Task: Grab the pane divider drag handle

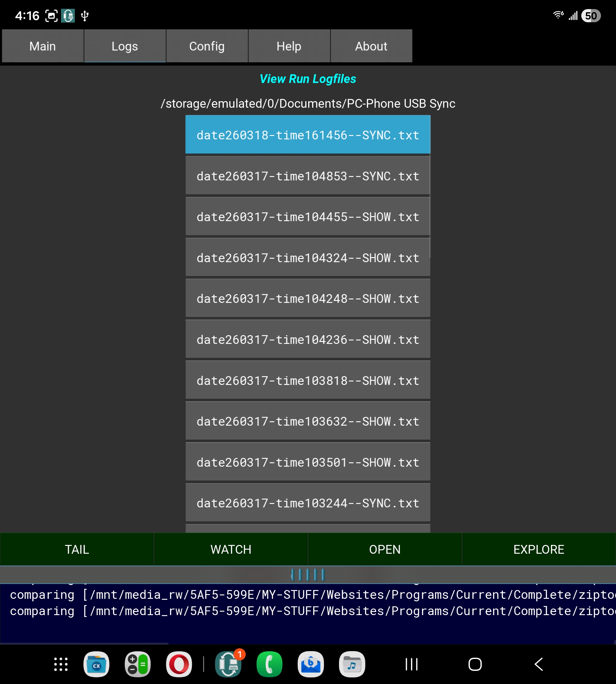Action: click(308, 575)
